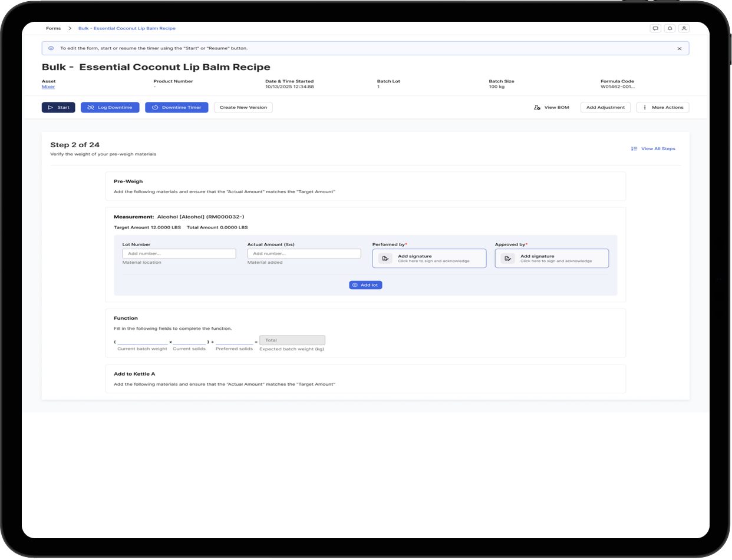This screenshot has width=732, height=560.
Task: Add signature for Approved by
Action: click(x=552, y=259)
